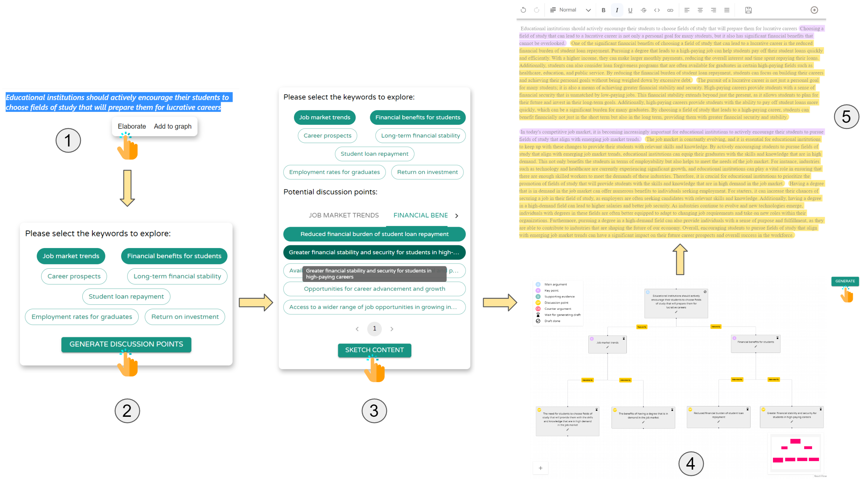Screen dimensions: 868x483
Task: Select Opportunities for career advancement and growth point
Action: pyautogui.click(x=374, y=289)
